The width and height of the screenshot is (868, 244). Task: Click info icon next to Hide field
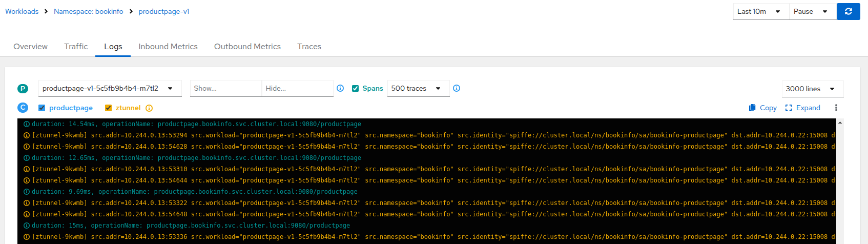(340, 88)
